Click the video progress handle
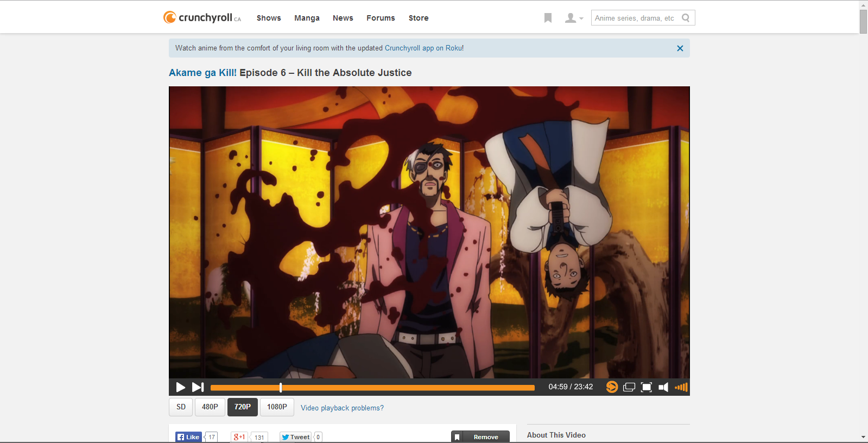Viewport: 868px width, 443px height. [x=281, y=388]
